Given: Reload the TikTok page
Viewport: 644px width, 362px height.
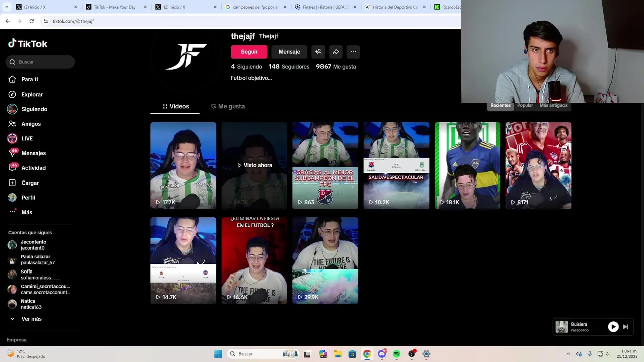Looking at the screenshot, I should pyautogui.click(x=31, y=21).
